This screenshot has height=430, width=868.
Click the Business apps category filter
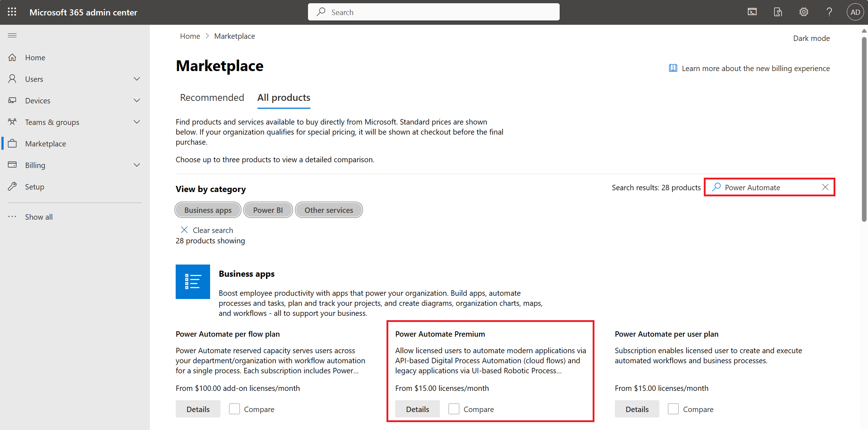(x=208, y=210)
